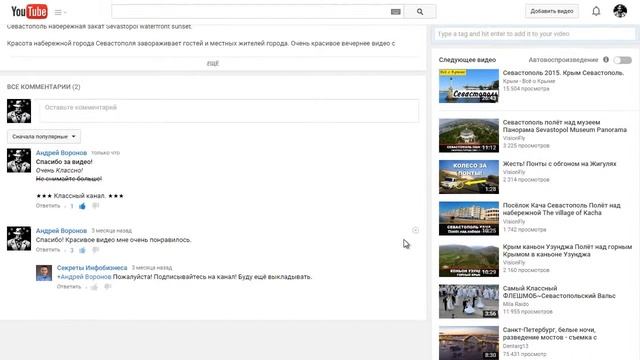
Task: Reply to the Спасибо за видео comment
Action: (x=48, y=206)
